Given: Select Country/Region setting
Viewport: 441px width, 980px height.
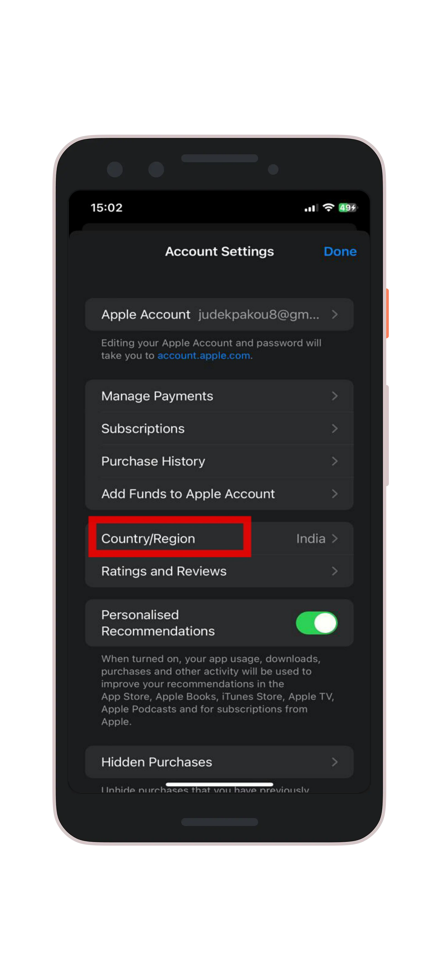Looking at the screenshot, I should click(219, 539).
